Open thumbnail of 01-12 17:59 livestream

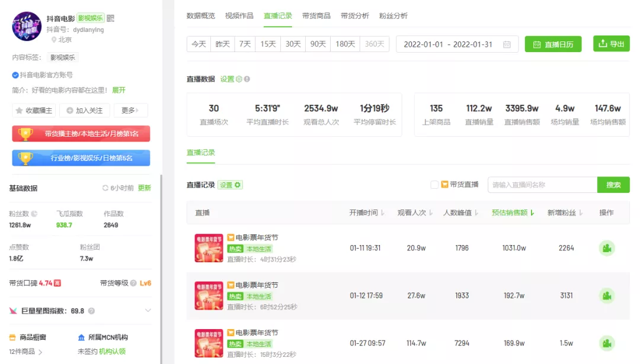point(209,295)
